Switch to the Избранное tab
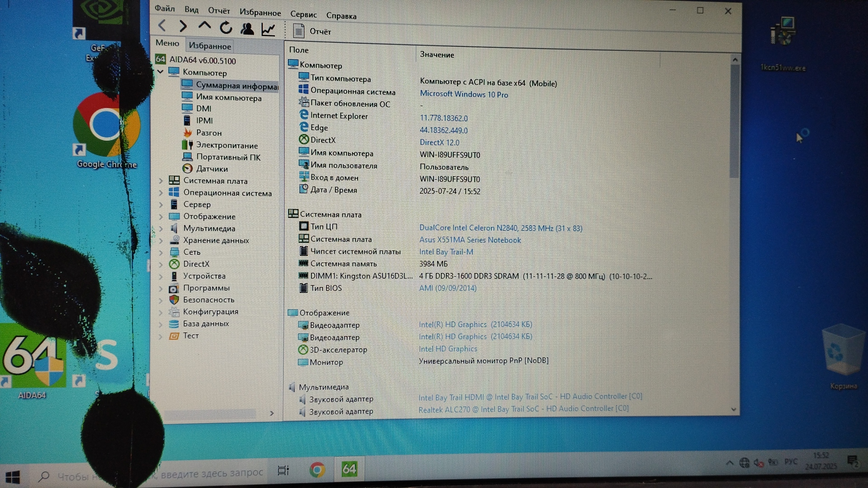 210,46
